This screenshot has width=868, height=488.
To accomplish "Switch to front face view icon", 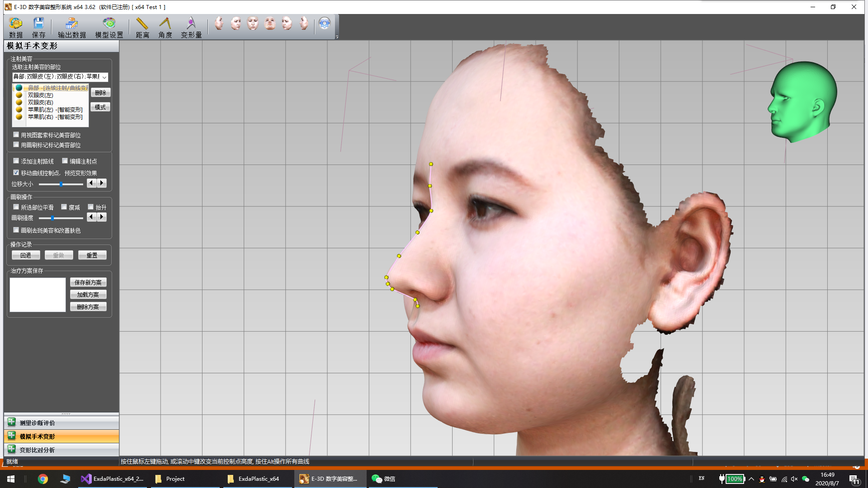I will pos(253,23).
